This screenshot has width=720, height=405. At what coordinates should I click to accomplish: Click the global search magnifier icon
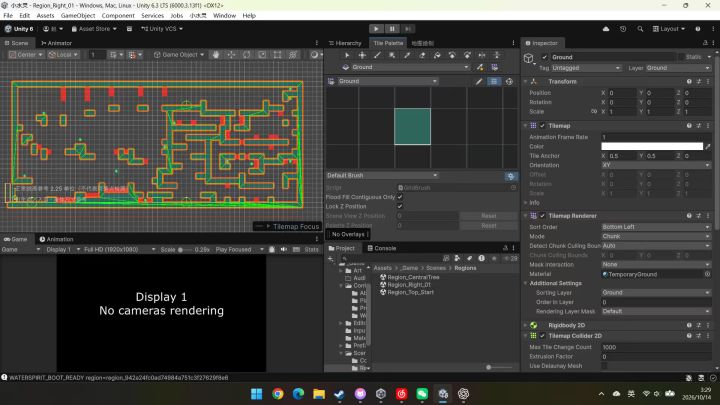(x=640, y=29)
